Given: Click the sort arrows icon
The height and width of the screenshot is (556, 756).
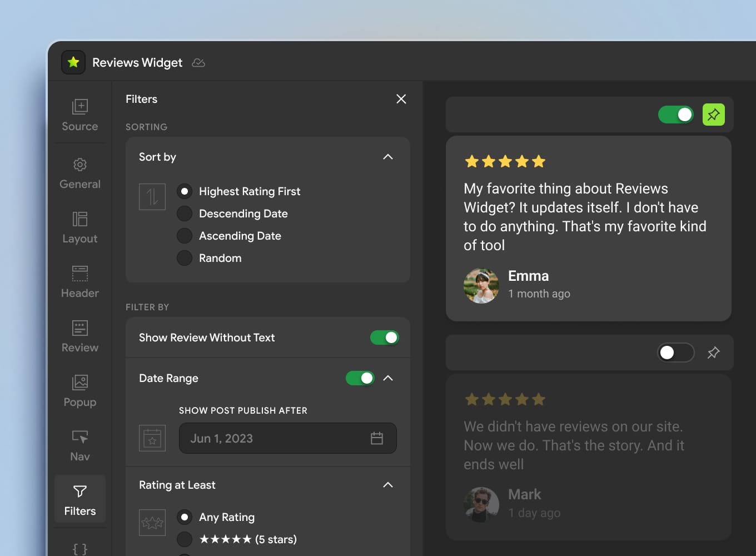Looking at the screenshot, I should 152,197.
